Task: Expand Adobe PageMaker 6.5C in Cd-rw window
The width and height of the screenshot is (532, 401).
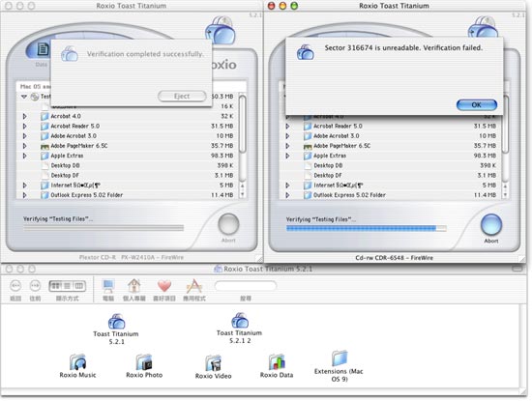Action: (x=287, y=146)
